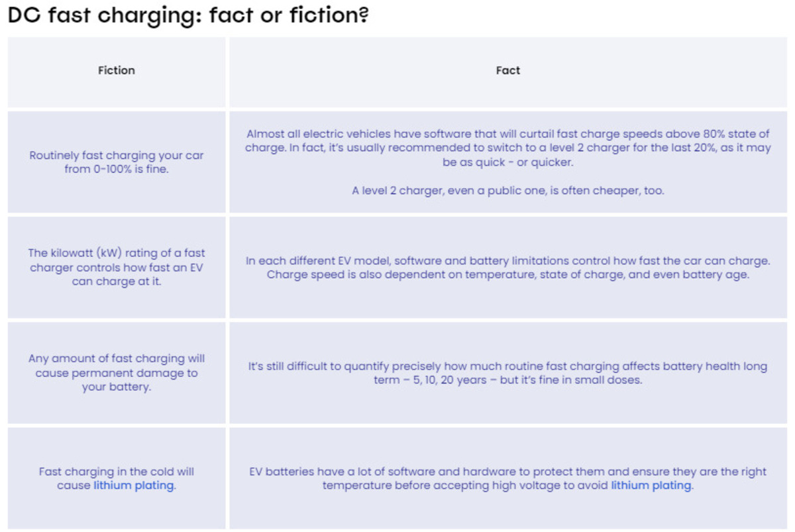Click the 'curtail fast charge speeds above 80%' paragraph
This screenshot has width=795, height=532.
tap(508, 148)
